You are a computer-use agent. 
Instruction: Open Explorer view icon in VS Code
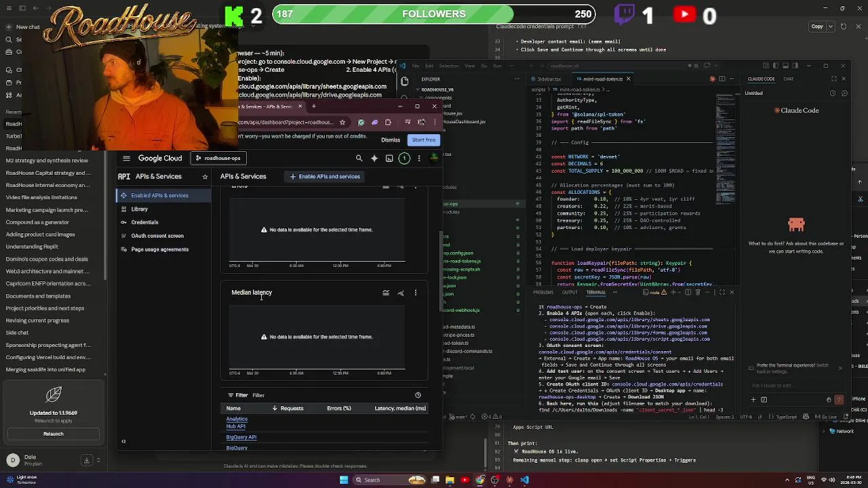pyautogui.click(x=405, y=81)
